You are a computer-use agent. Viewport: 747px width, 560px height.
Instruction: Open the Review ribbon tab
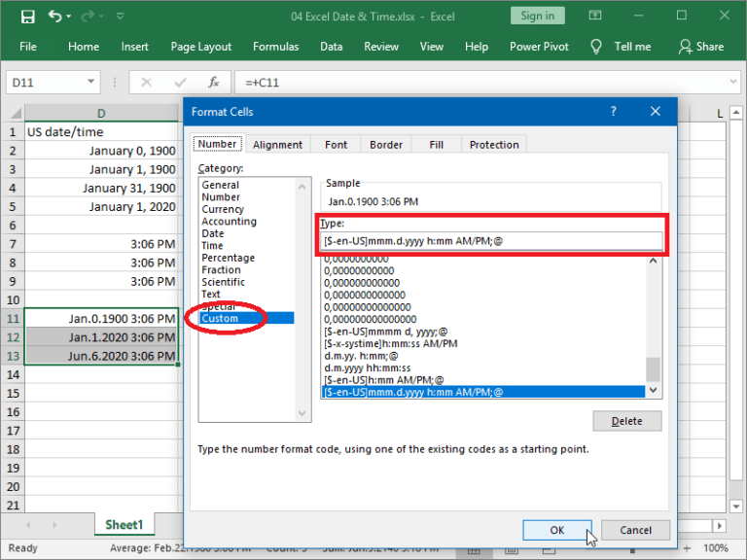[381, 47]
